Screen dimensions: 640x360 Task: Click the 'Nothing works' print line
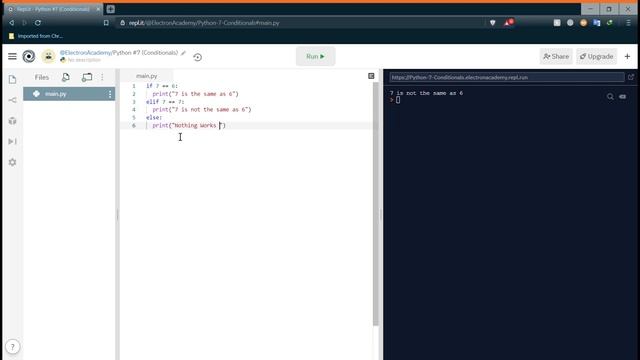pyautogui.click(x=189, y=125)
